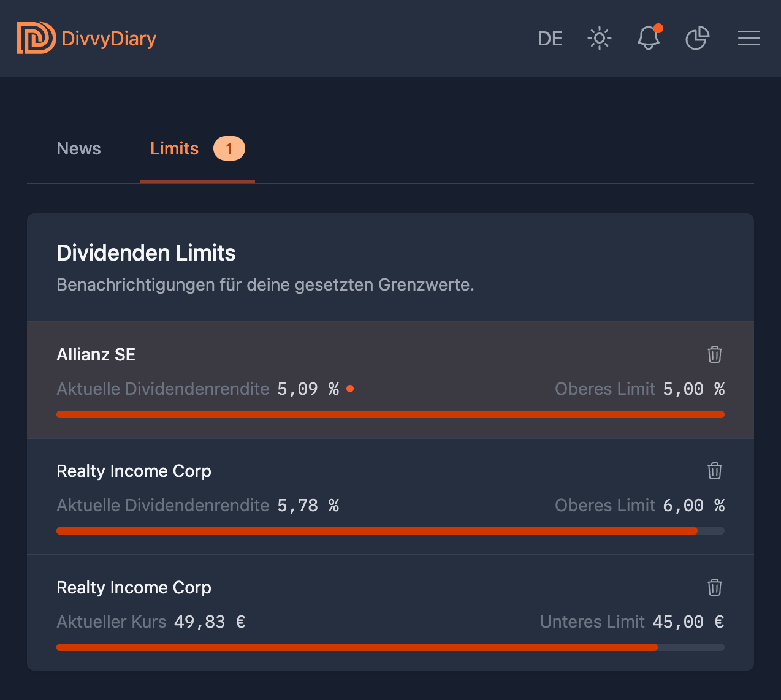781x700 pixels.
Task: Open notifications bell
Action: click(648, 39)
